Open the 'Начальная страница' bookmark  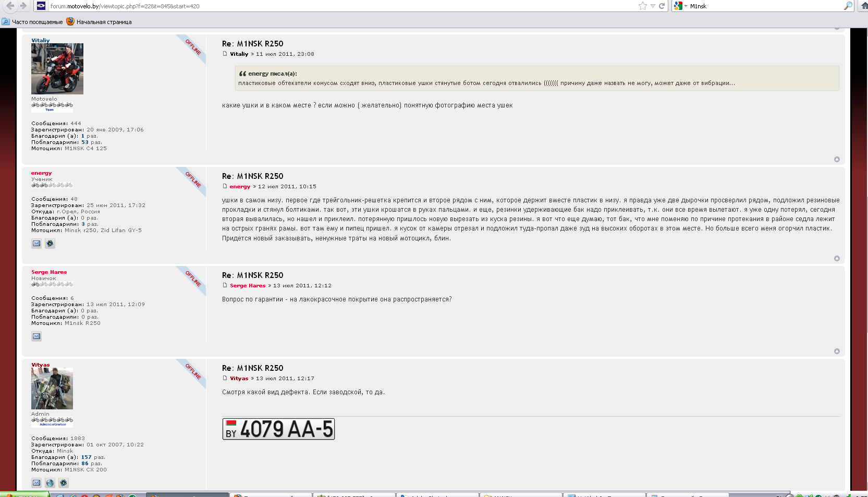click(99, 22)
